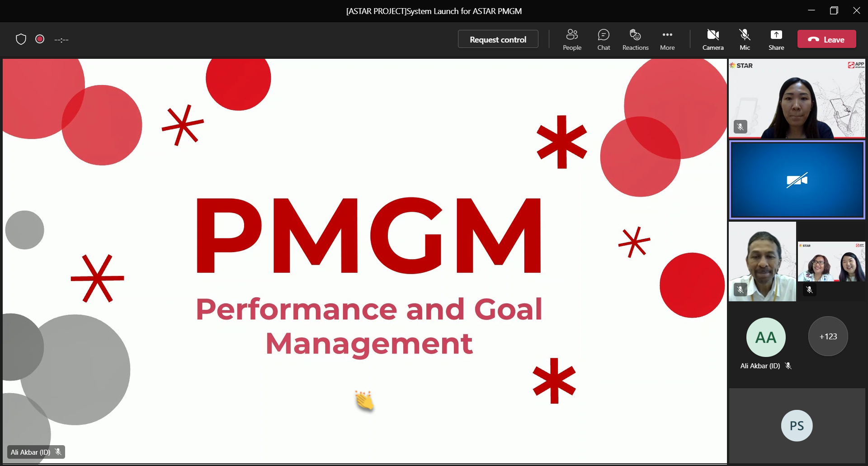Click the red recording indicator
The width and height of the screenshot is (868, 466).
point(40,39)
